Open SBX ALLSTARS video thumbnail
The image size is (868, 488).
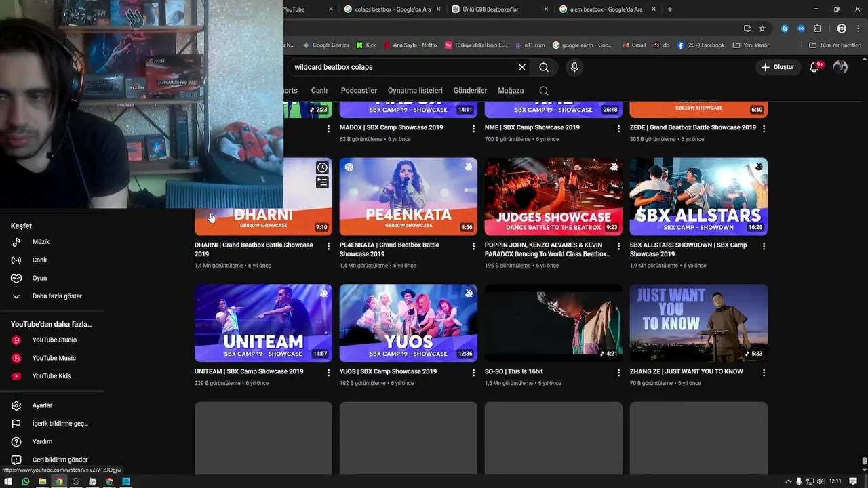coord(698,197)
